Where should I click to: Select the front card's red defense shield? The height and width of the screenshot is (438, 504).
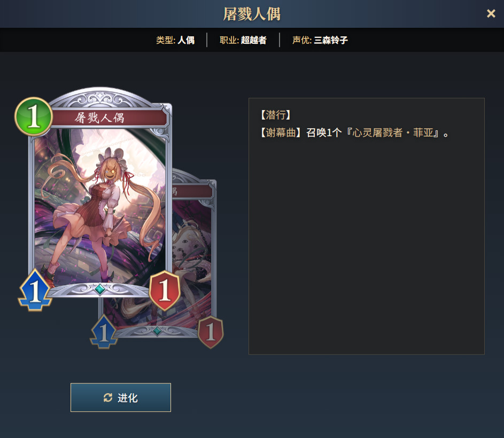164,290
